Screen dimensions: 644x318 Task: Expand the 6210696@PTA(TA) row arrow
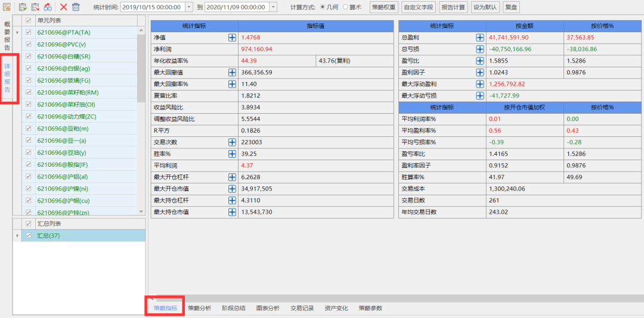pos(17,32)
